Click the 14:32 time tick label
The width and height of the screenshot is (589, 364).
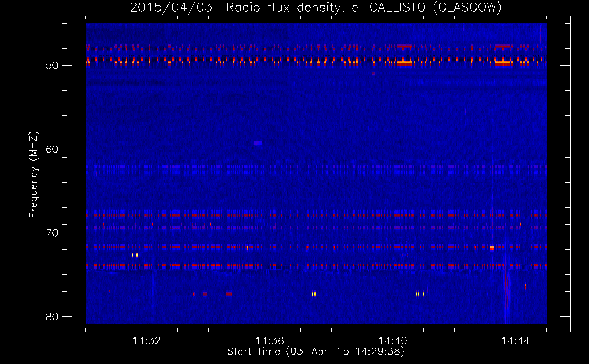point(147,341)
